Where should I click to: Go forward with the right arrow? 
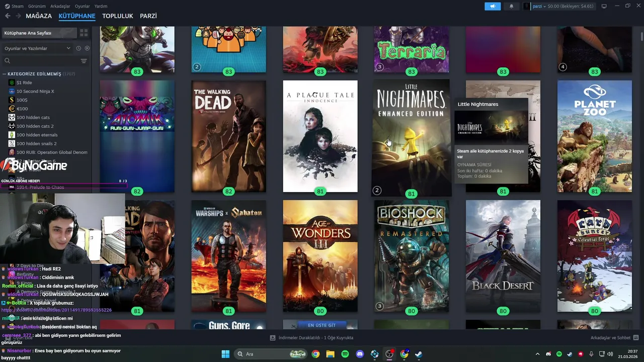tap(18, 16)
